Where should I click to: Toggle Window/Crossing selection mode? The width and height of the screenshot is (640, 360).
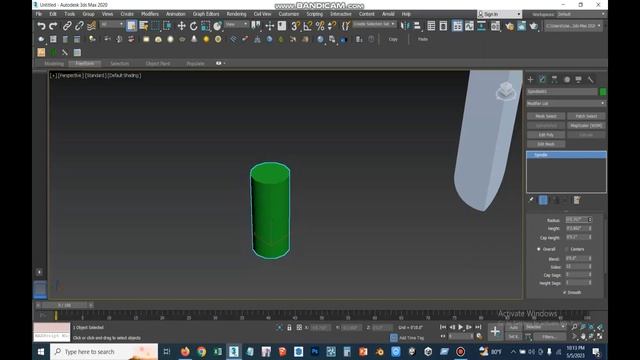167,26
